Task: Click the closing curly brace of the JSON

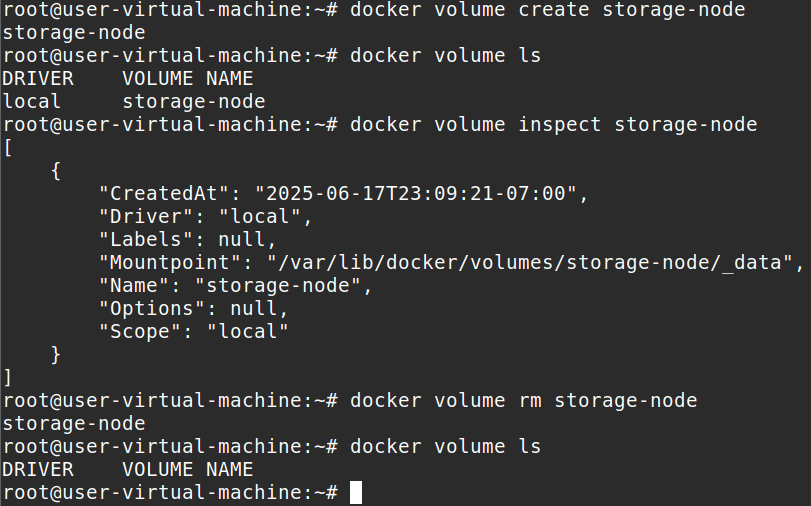Action: 56,355
